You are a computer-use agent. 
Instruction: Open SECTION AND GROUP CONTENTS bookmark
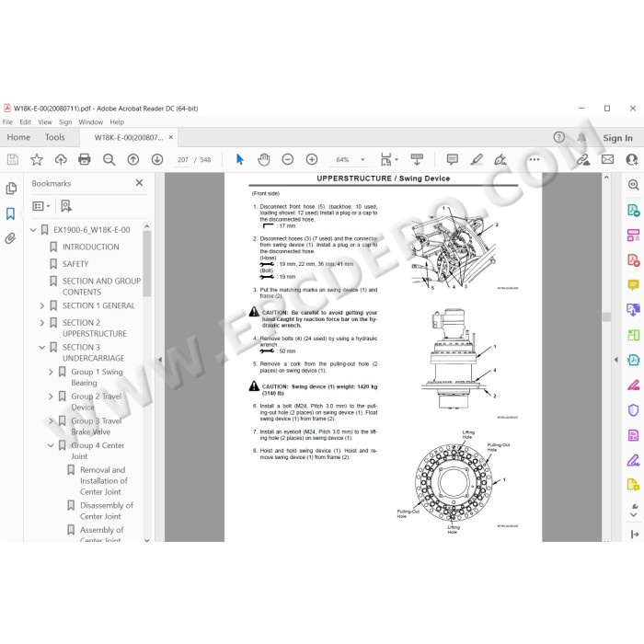101,287
